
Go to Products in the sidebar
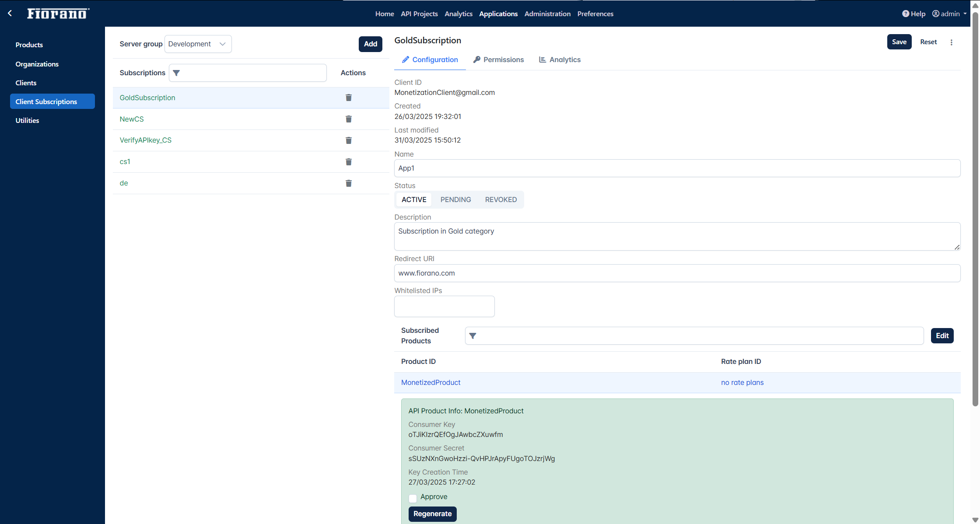[x=52, y=45]
